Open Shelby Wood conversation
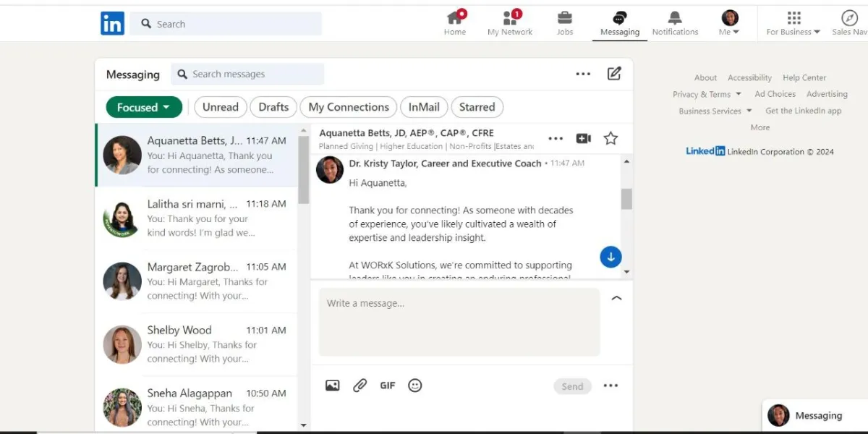Viewport: 868px width, 434px height. pos(196,344)
